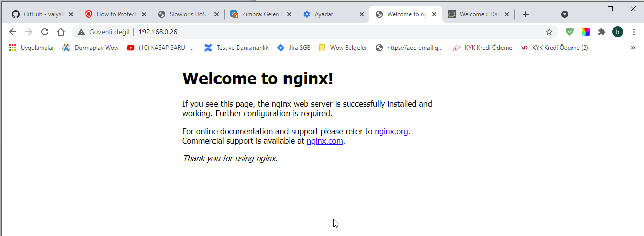Image resolution: width=644 pixels, height=236 pixels.
Task: Click the 'Thank you for using nginx.' text
Action: click(230, 158)
